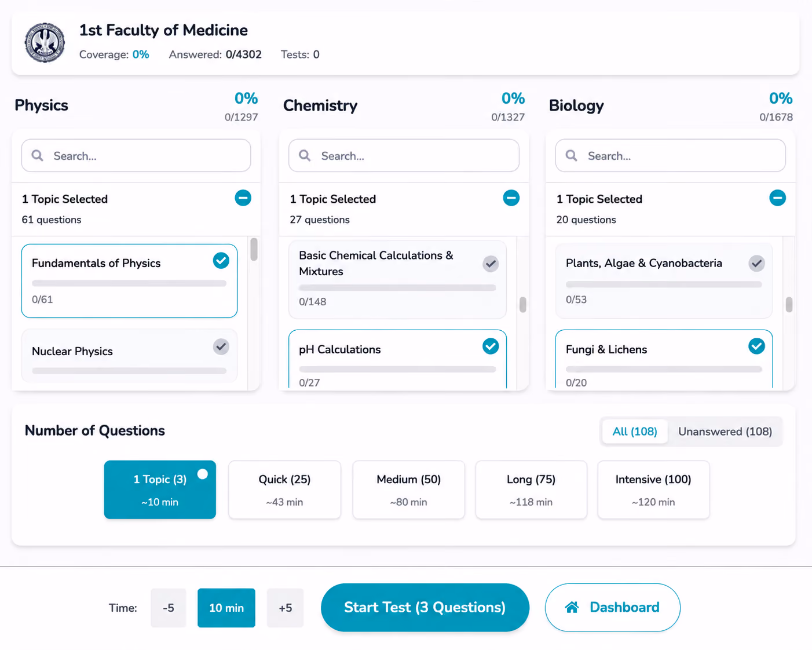The image size is (812, 650).
Task: Select the Intensive (100) test length
Action: [653, 490]
